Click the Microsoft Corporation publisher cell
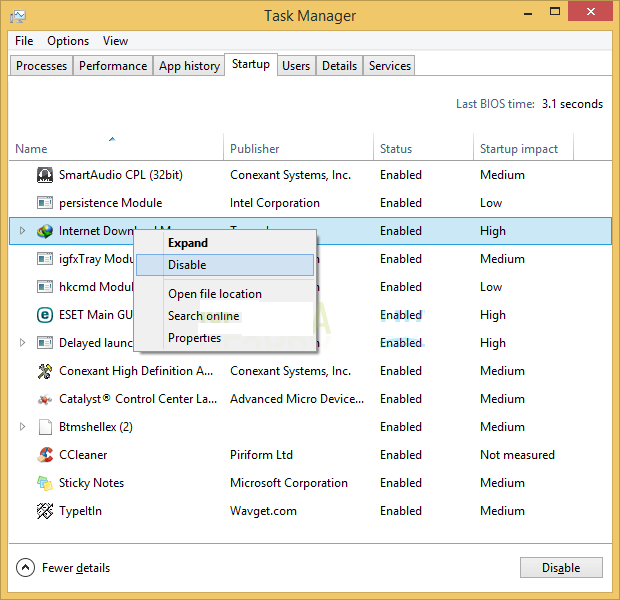The width and height of the screenshot is (620, 600). click(x=289, y=483)
